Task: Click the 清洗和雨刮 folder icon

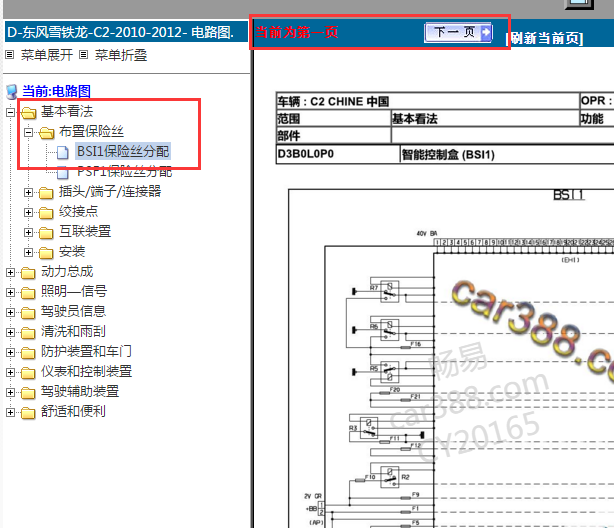Action: [x=28, y=332]
